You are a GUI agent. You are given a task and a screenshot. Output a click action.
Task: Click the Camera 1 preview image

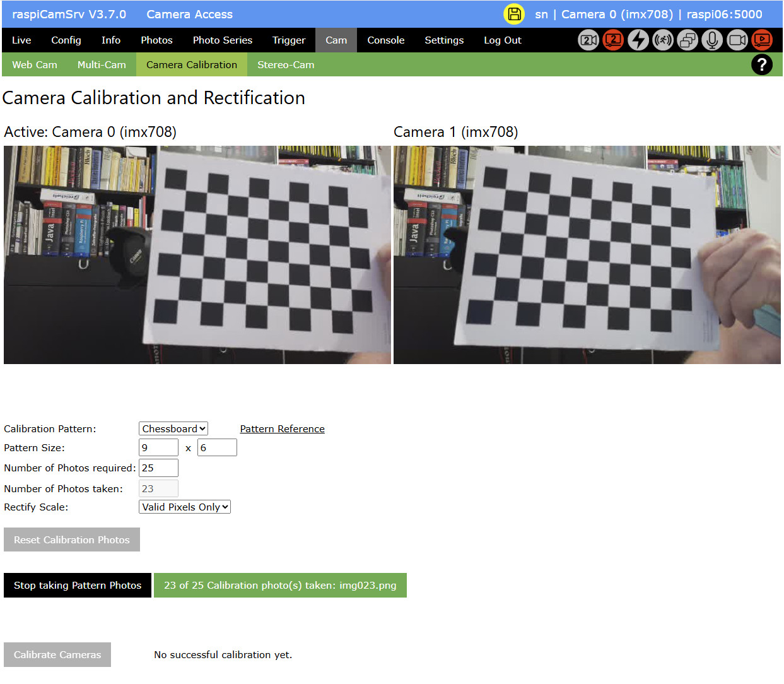click(587, 255)
